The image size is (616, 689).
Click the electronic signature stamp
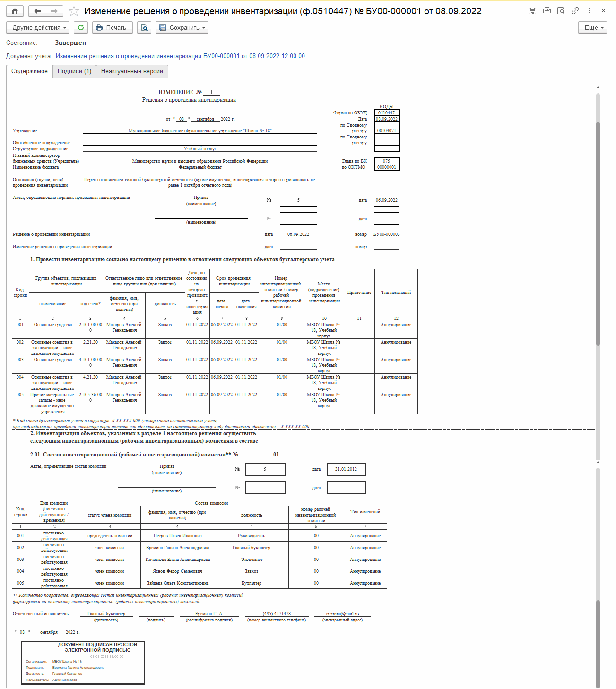[83, 663]
